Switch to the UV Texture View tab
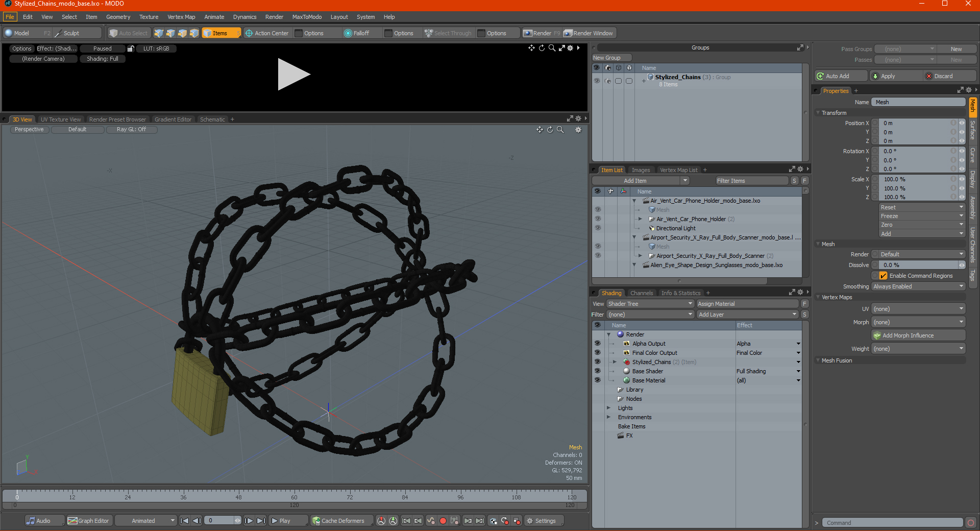Image resolution: width=980 pixels, height=531 pixels. point(61,119)
